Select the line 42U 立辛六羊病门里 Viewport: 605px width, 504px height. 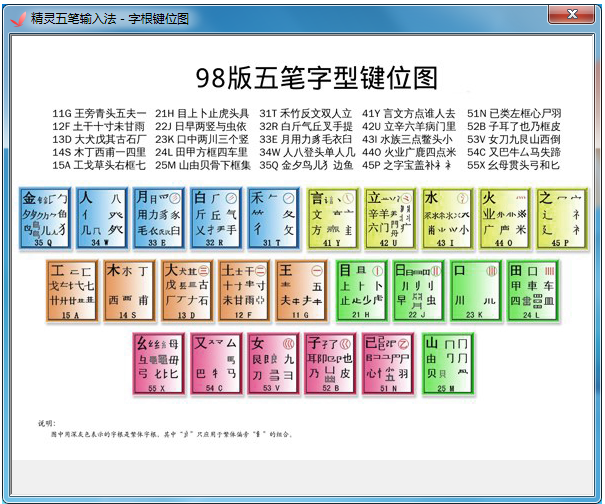click(409, 127)
